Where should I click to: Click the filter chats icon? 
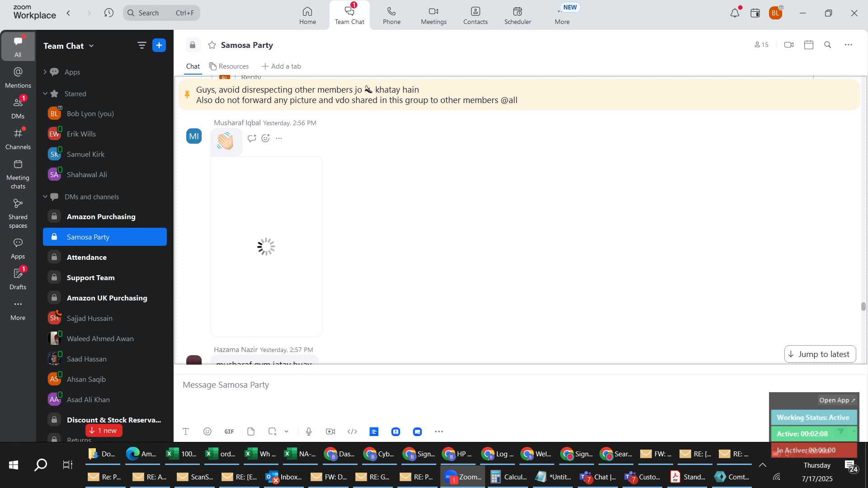pos(142,45)
